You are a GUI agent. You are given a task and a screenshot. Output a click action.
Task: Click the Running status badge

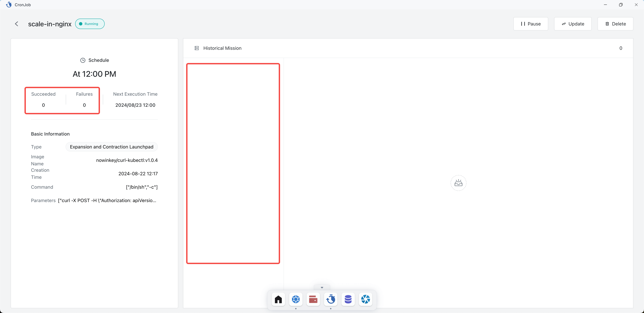tap(90, 24)
